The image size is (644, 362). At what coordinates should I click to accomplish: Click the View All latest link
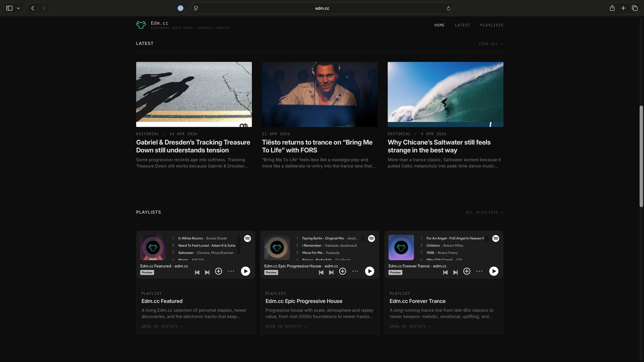click(491, 44)
